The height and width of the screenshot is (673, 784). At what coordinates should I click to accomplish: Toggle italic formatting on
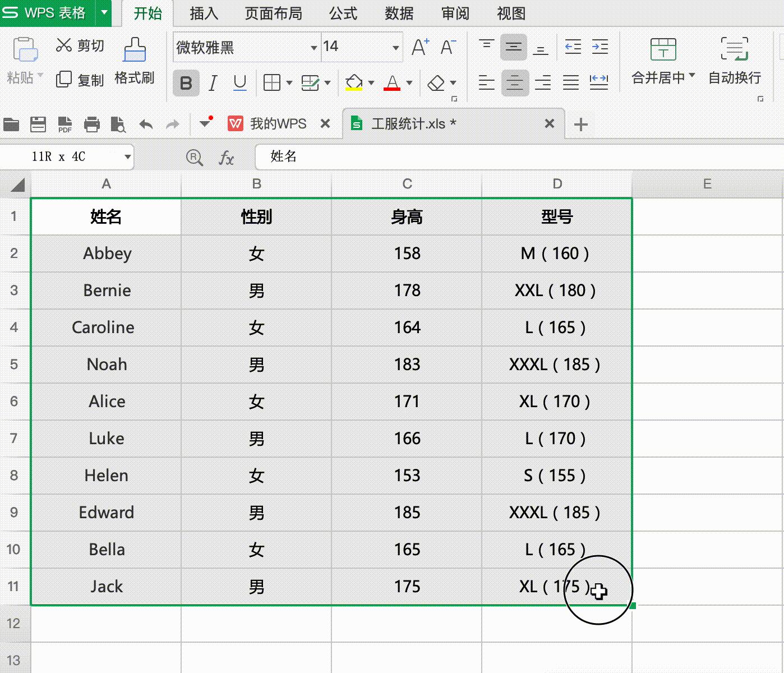coord(213,82)
